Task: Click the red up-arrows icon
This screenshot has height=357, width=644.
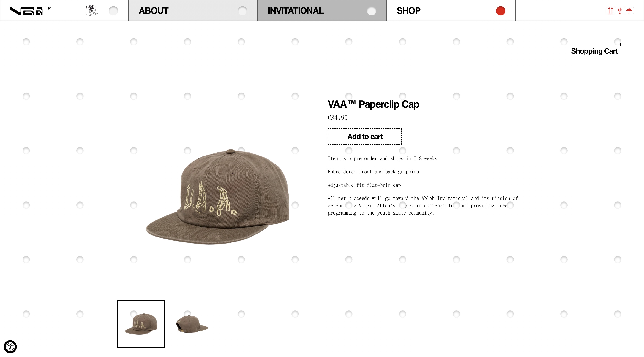Action: [610, 11]
